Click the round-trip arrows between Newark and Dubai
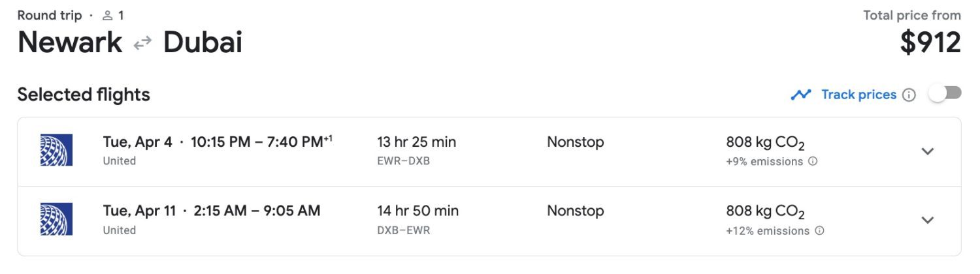980x274 pixels. tap(142, 43)
